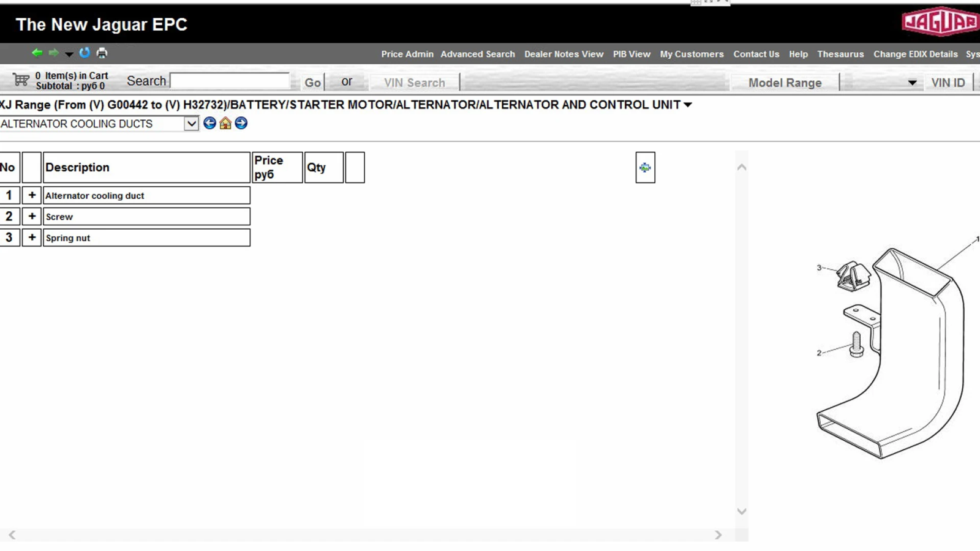Click the Go button
The height and width of the screenshot is (551, 980).
coord(313,82)
